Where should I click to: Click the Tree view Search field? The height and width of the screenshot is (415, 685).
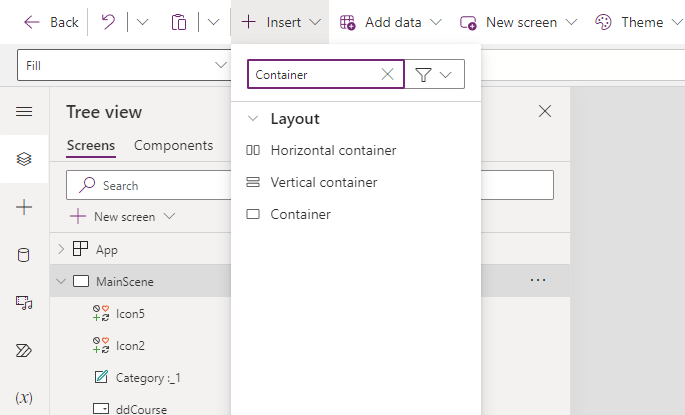click(310, 185)
